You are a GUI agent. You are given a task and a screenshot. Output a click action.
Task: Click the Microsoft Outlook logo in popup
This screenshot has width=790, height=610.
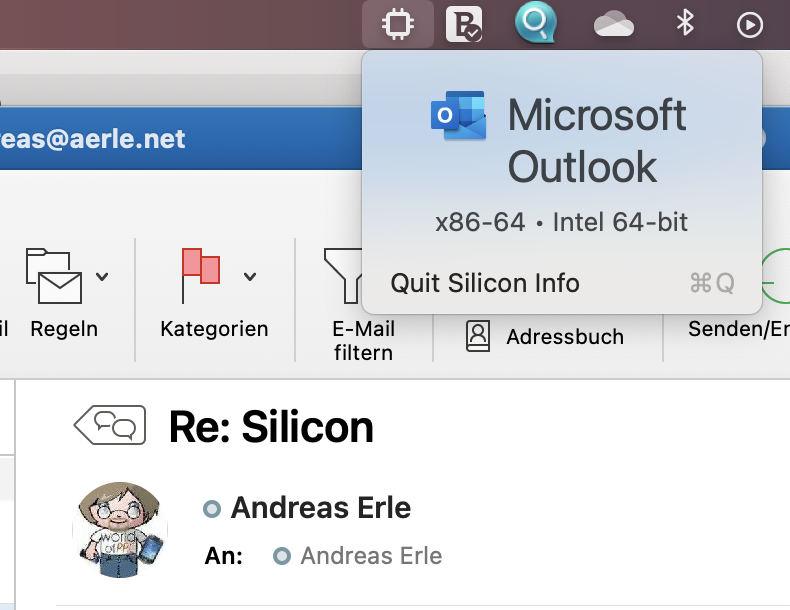click(458, 117)
